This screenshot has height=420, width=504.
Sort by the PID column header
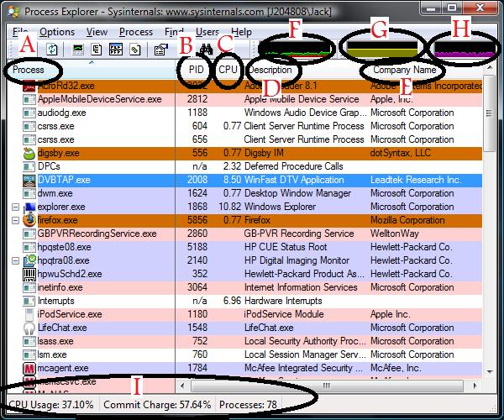click(x=194, y=70)
